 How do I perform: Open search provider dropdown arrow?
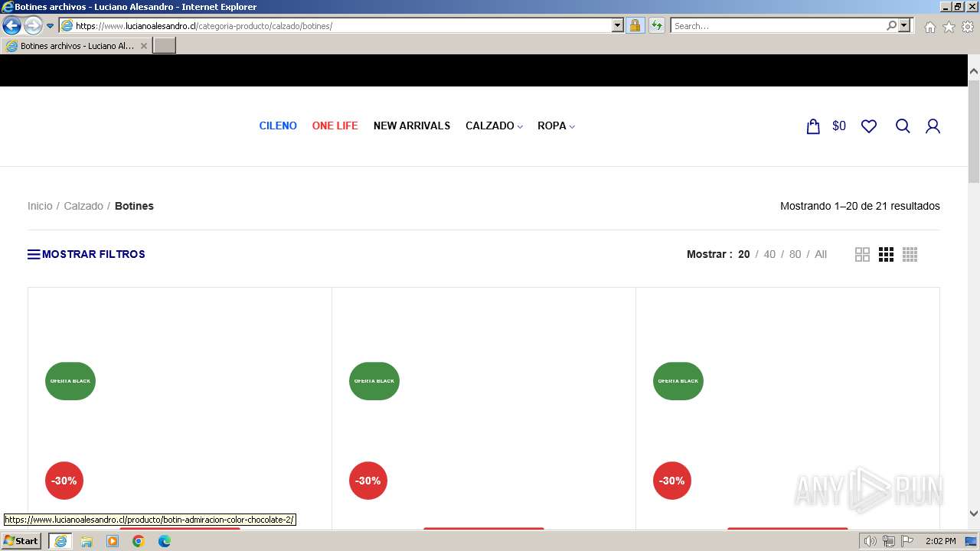coord(904,25)
